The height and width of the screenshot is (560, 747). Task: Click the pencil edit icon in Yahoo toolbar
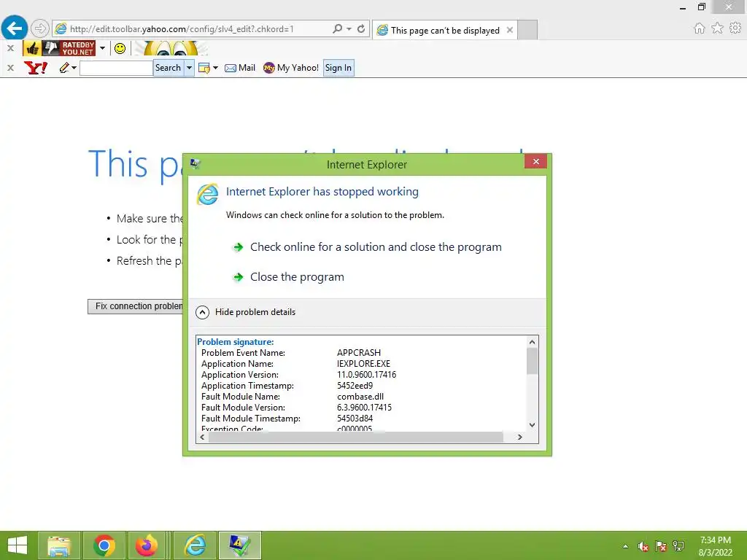click(x=64, y=68)
